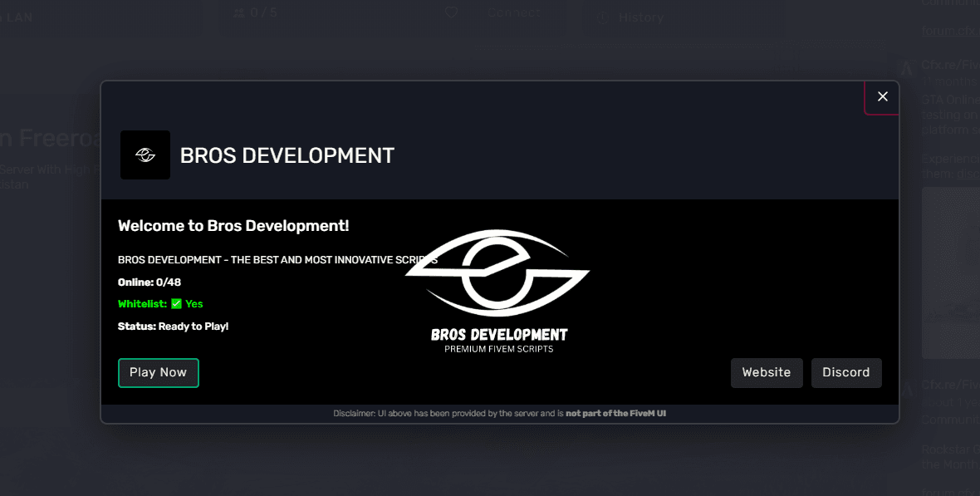
Task: Click the small Bros Development logo icon
Action: (x=145, y=155)
